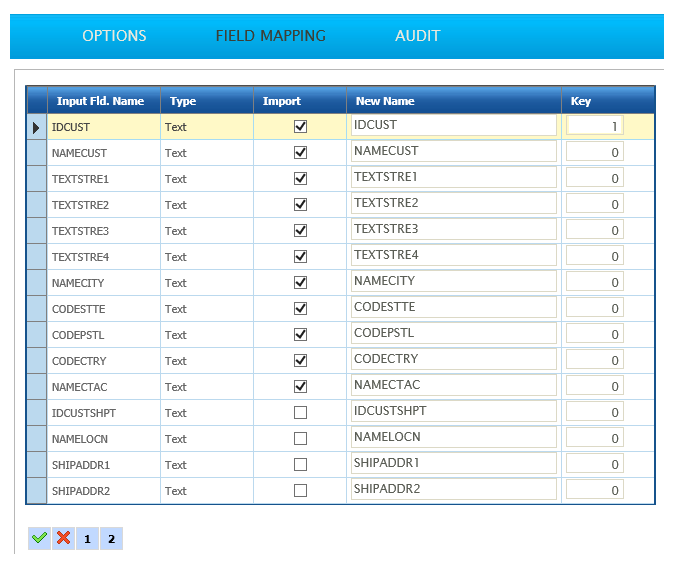674x564 pixels.
Task: Click the red X deselect-all icon
Action: (64, 538)
